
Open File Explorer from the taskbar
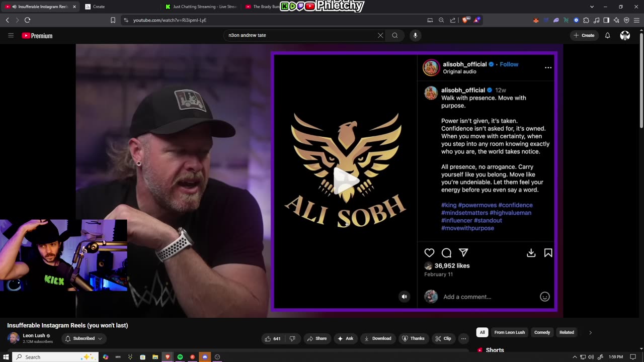(x=155, y=357)
